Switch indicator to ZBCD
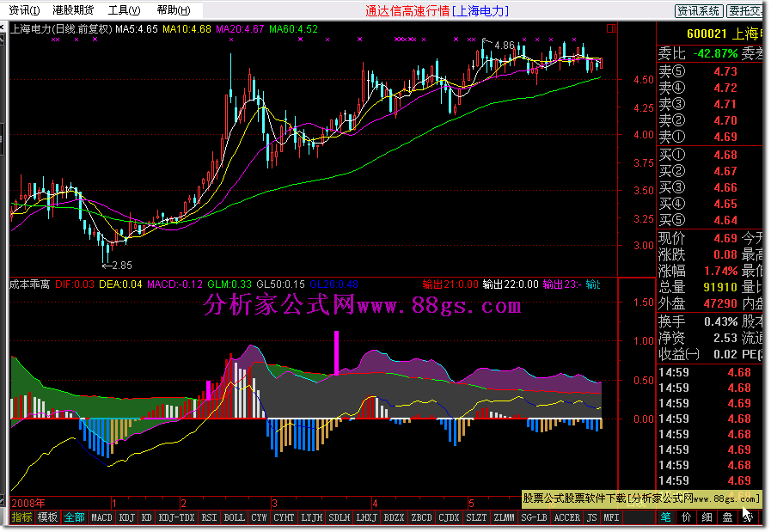 point(421,517)
